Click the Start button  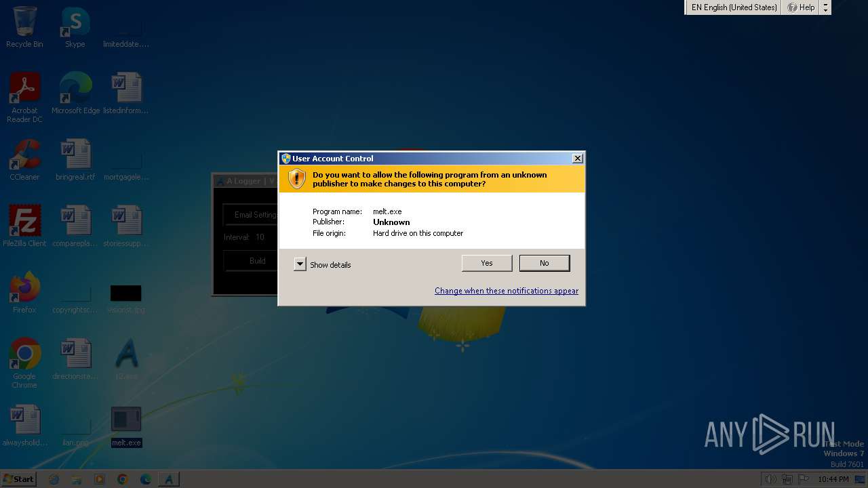pos(18,479)
